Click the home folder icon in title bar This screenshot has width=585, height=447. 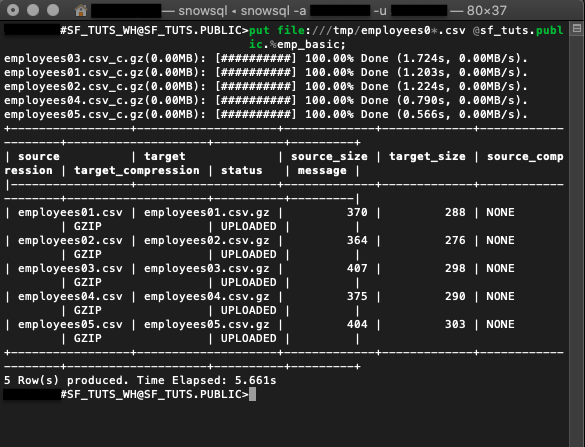click(x=81, y=10)
